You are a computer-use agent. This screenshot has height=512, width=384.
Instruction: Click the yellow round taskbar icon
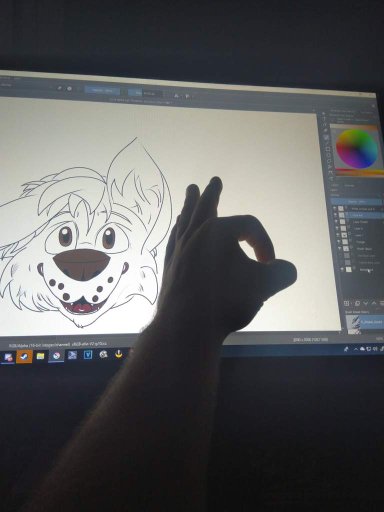[x=119, y=354]
